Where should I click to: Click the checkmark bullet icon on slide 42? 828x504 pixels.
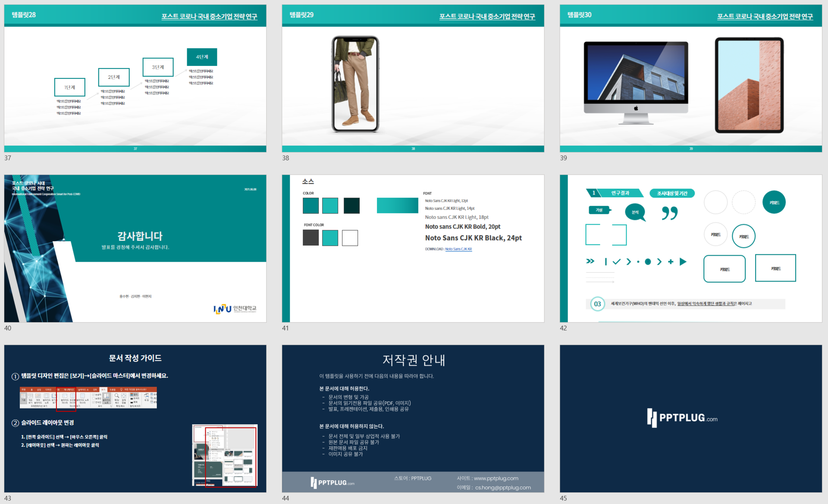(617, 262)
